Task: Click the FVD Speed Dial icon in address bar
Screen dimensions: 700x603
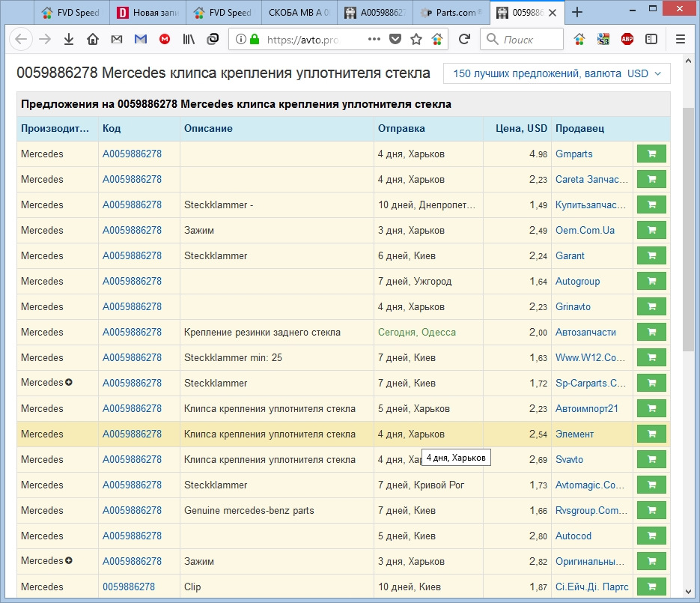Action: pos(437,39)
